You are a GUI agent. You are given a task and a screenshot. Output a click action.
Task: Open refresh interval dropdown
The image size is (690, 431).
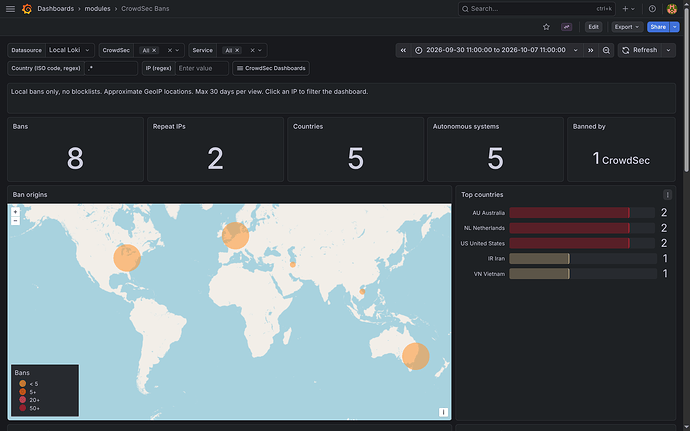(668, 50)
